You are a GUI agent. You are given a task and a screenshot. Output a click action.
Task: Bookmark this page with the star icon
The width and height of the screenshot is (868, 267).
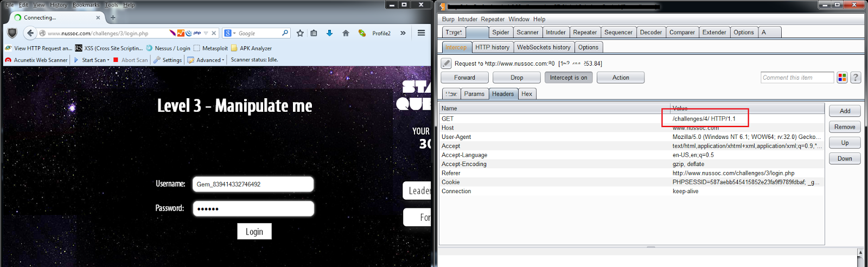300,33
